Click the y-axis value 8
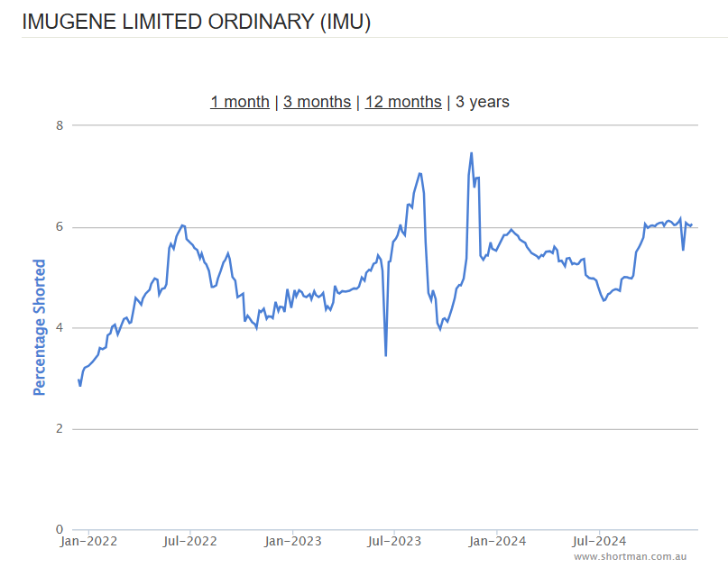Screen dimensions: 728x586 pos(60,125)
